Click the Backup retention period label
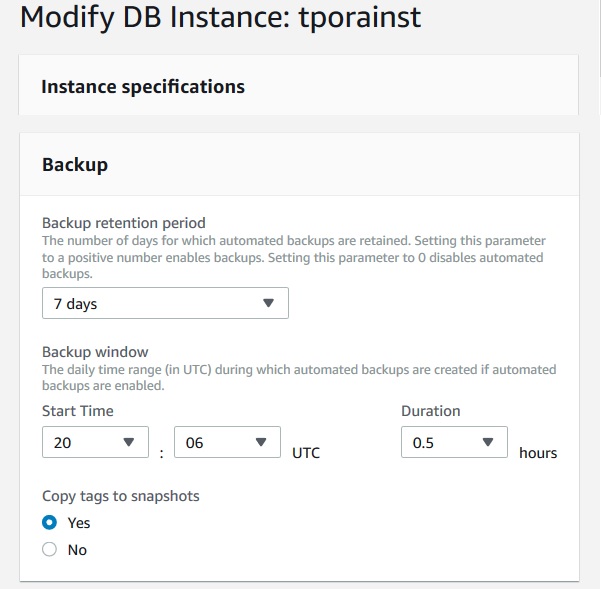 click(x=124, y=222)
